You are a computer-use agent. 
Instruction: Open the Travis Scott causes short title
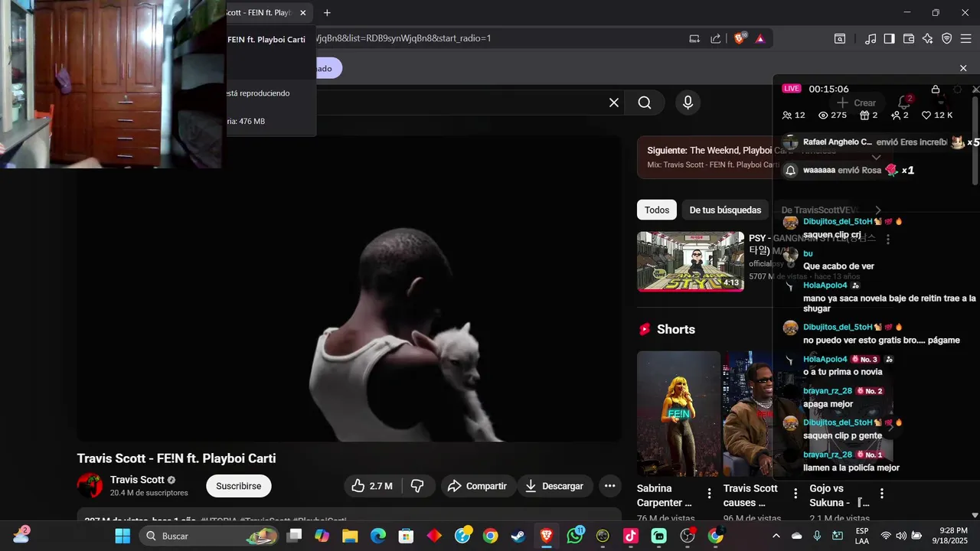point(750,495)
